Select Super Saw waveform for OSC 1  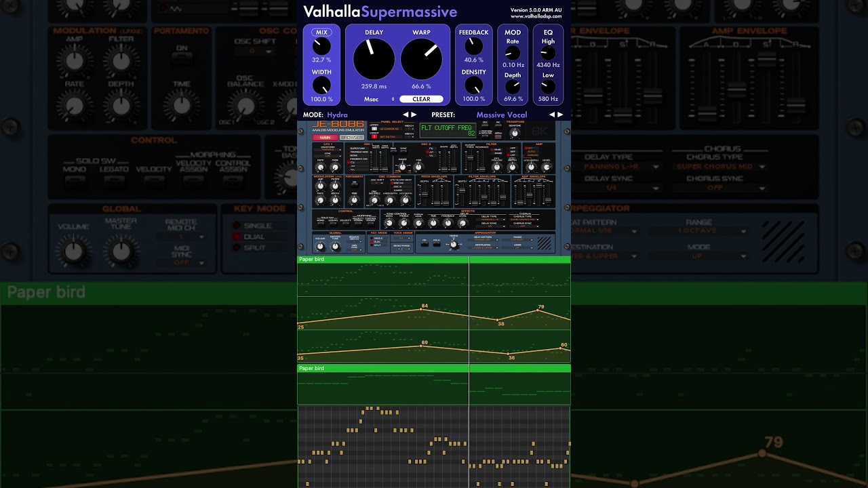click(357, 148)
